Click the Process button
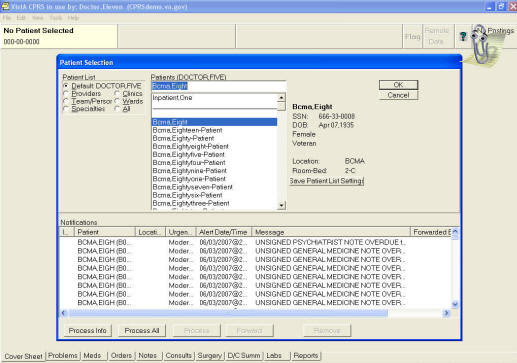 [x=197, y=331]
